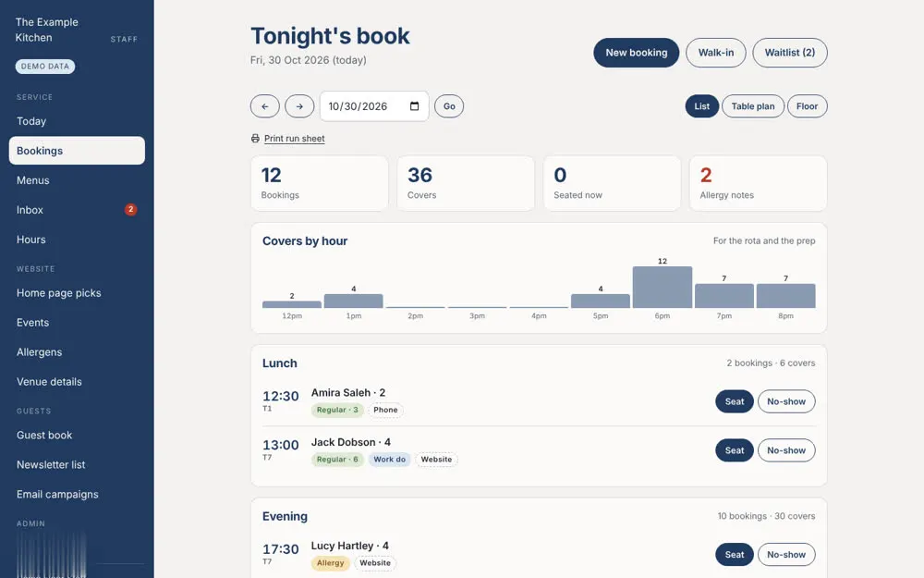
Task: Click the 6pm covers bar in chart
Action: (663, 288)
